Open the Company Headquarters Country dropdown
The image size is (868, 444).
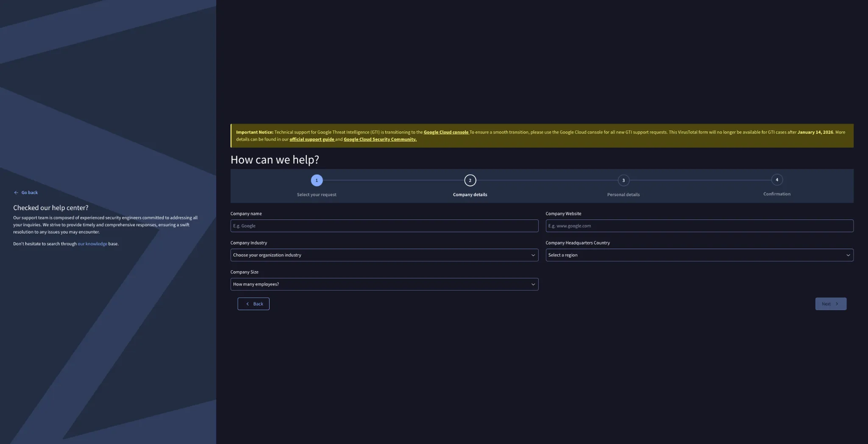pos(700,255)
